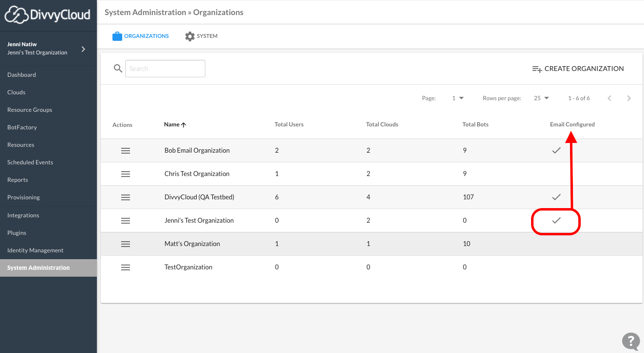Click Bob Email Organization email configured checkmark
The image size is (644, 353).
(556, 151)
